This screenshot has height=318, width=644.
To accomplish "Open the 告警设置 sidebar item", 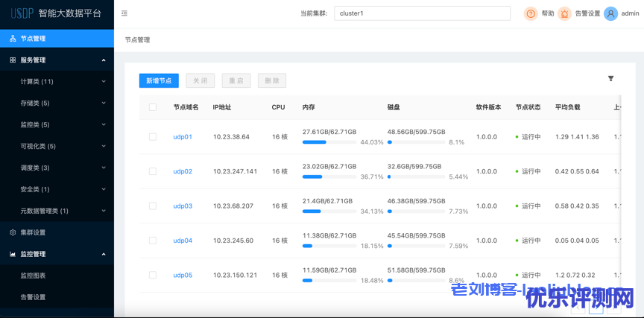I will pyautogui.click(x=33, y=297).
